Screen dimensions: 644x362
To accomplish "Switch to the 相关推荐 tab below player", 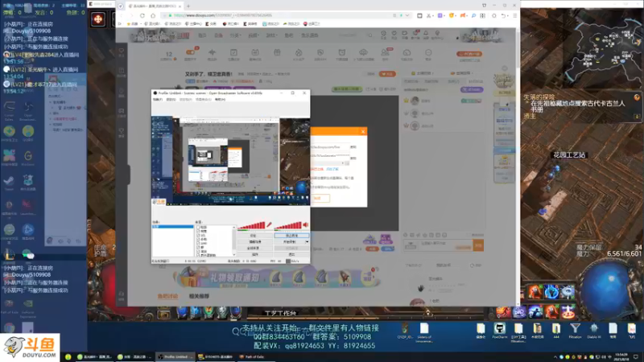I will (x=199, y=296).
